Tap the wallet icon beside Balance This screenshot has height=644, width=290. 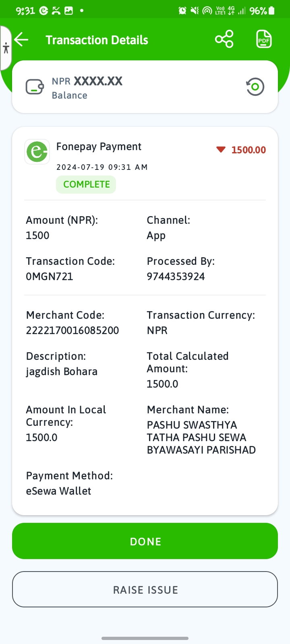[35, 87]
